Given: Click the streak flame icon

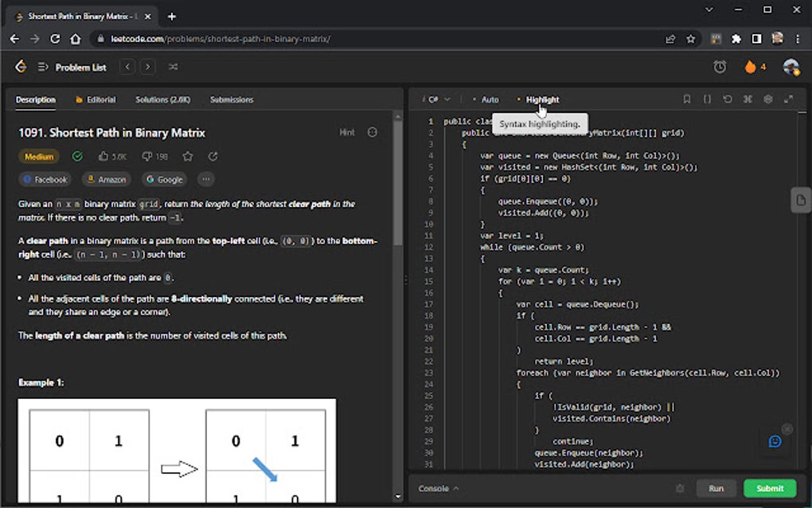Looking at the screenshot, I should (750, 67).
